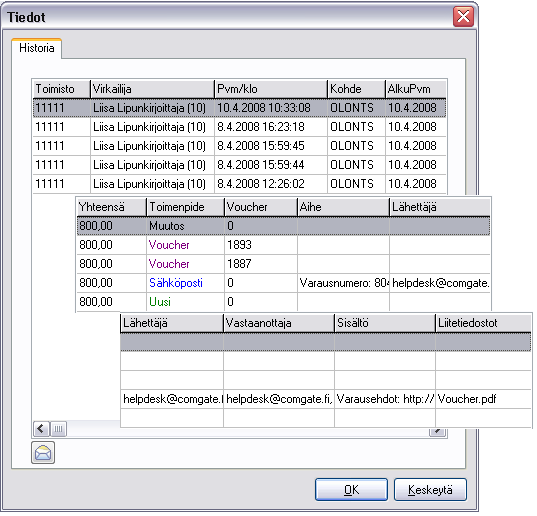Image resolution: width=537 pixels, height=516 pixels.
Task: Click the Voucher.pdf attachment cell
Action: pos(483,399)
